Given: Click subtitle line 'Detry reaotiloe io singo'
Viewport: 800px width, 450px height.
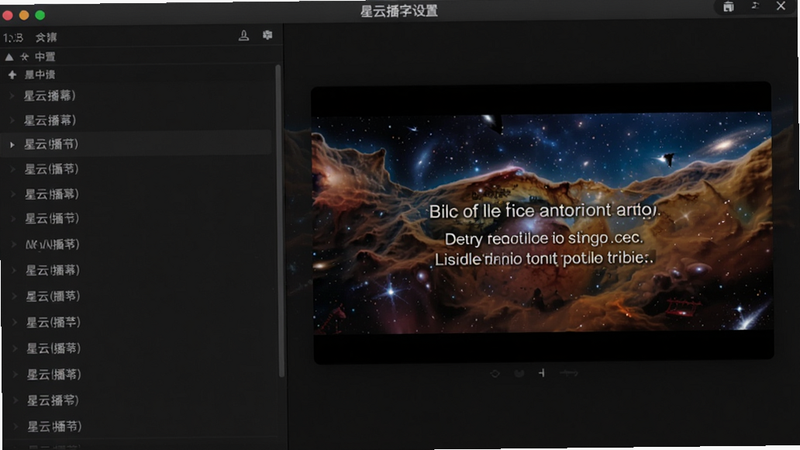Looking at the screenshot, I should (x=544, y=238).
